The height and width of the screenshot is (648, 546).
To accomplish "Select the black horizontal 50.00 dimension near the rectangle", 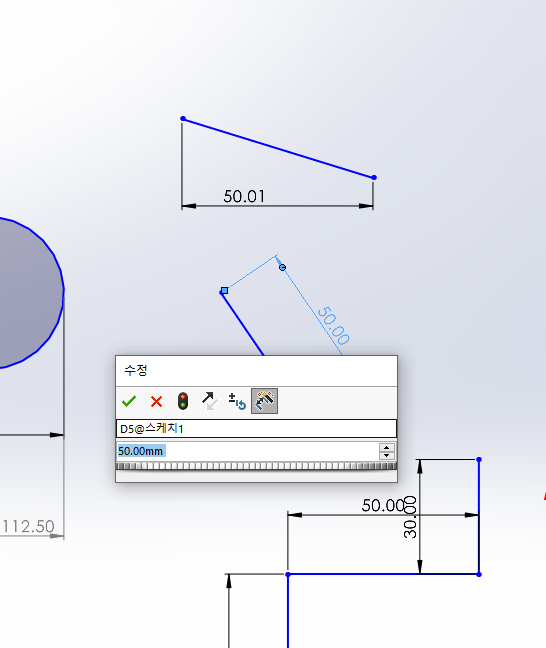I will pos(383,505).
